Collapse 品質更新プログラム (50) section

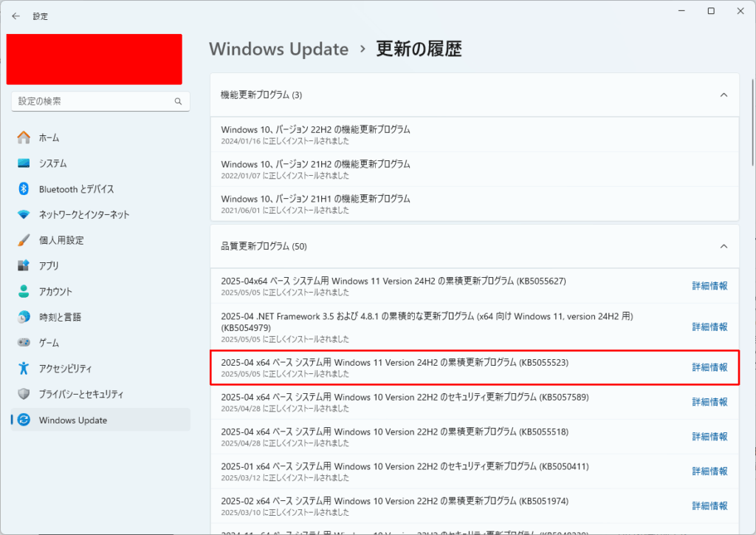[x=724, y=247]
